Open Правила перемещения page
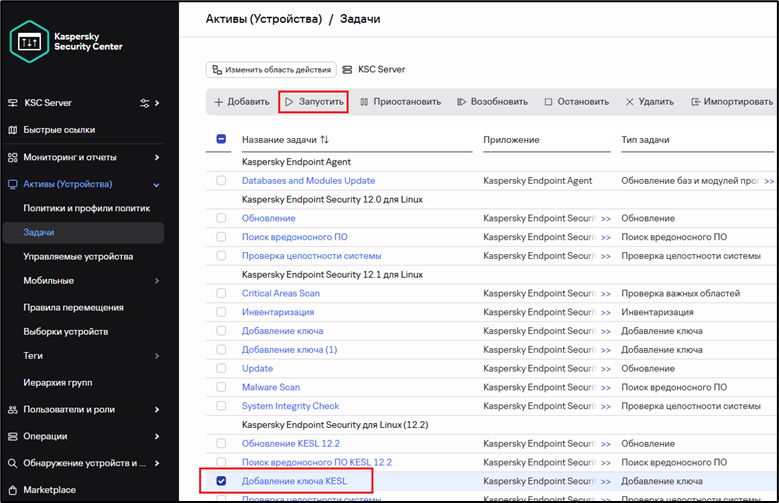This screenshot has width=779, height=503. (x=74, y=308)
